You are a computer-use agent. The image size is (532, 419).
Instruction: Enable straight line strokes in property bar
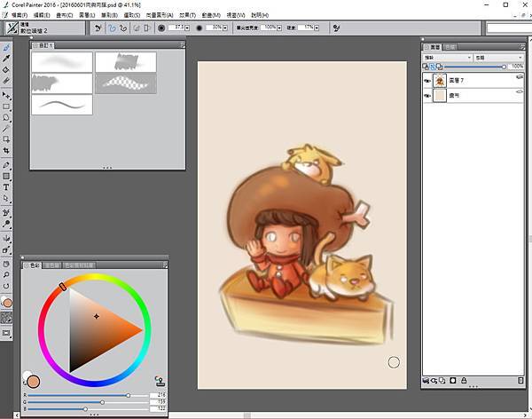[123, 28]
